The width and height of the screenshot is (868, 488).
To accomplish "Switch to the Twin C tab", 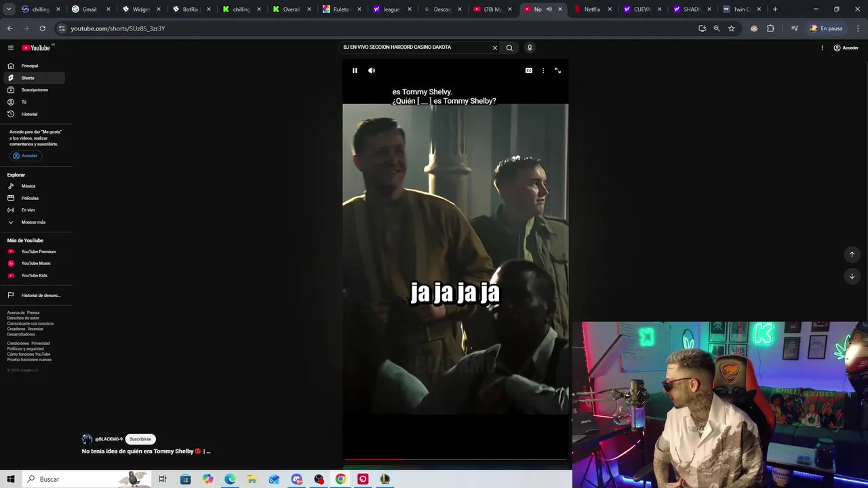I will point(742,9).
